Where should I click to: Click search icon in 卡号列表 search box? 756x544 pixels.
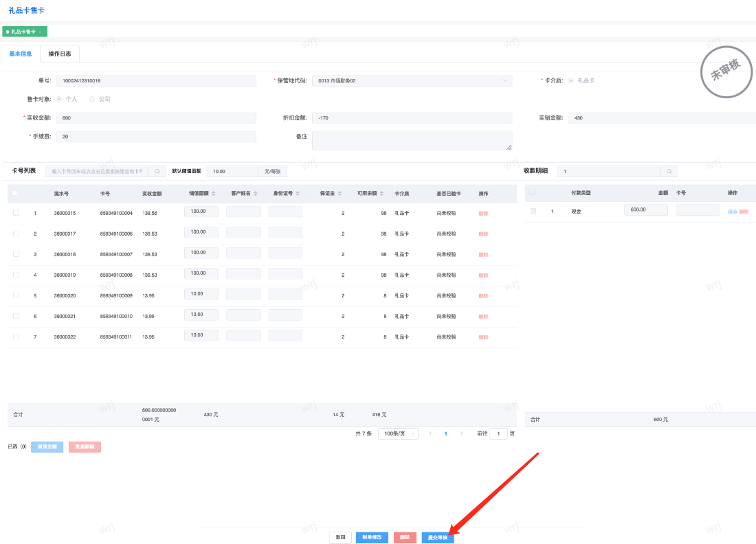[x=157, y=171]
